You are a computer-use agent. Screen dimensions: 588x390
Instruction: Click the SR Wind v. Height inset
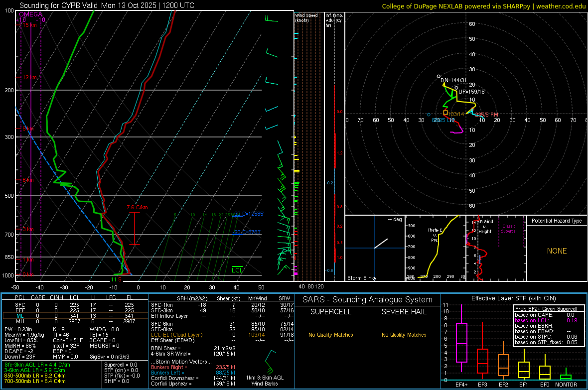tap(496, 248)
